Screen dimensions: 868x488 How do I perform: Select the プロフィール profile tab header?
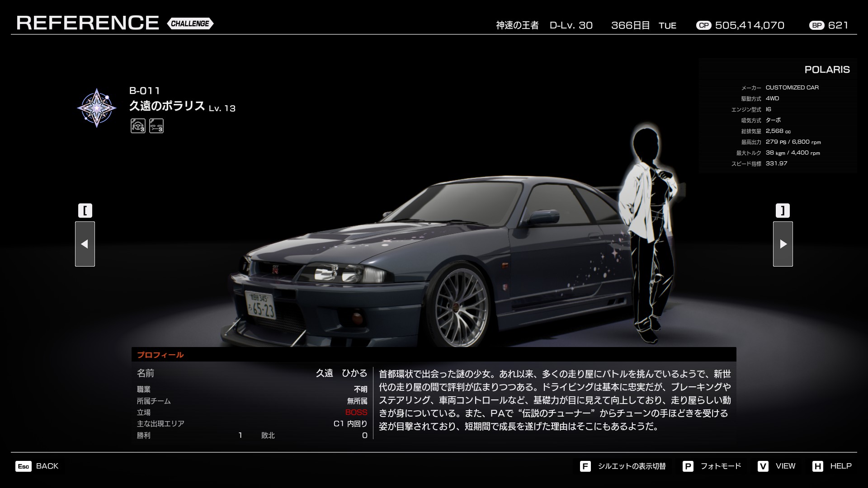160,355
